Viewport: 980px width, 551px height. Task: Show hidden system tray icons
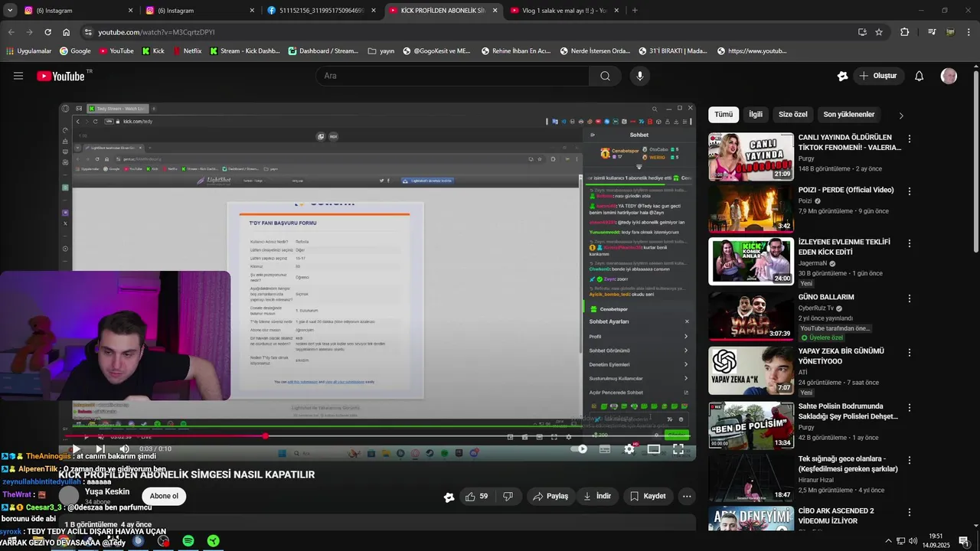click(x=888, y=541)
